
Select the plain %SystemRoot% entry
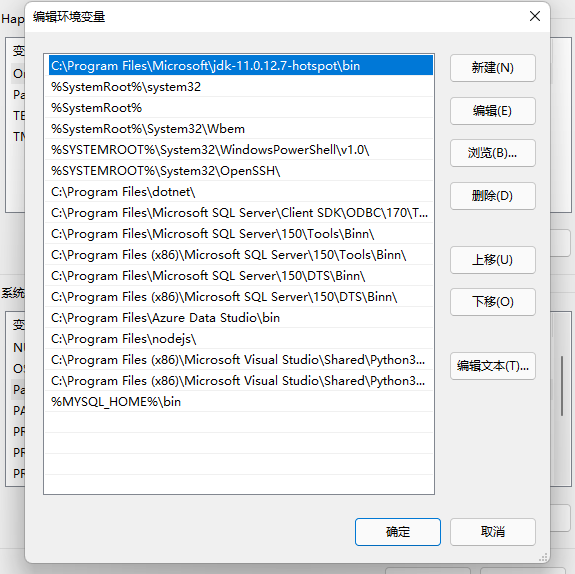(239, 108)
